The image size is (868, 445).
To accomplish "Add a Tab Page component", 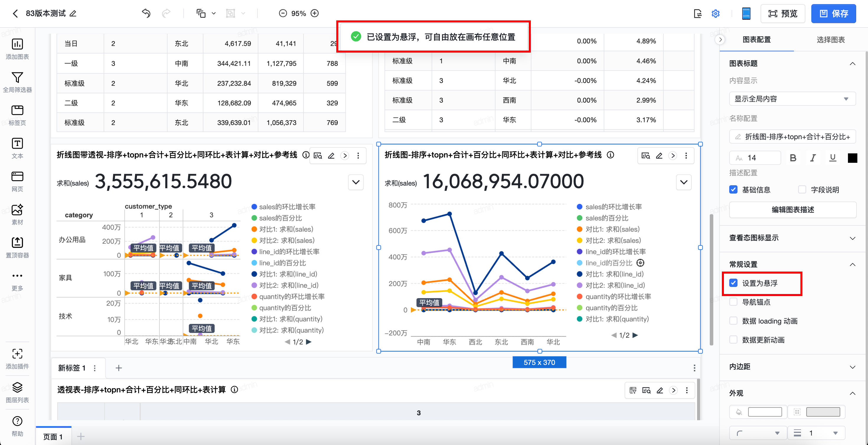I will tap(17, 115).
